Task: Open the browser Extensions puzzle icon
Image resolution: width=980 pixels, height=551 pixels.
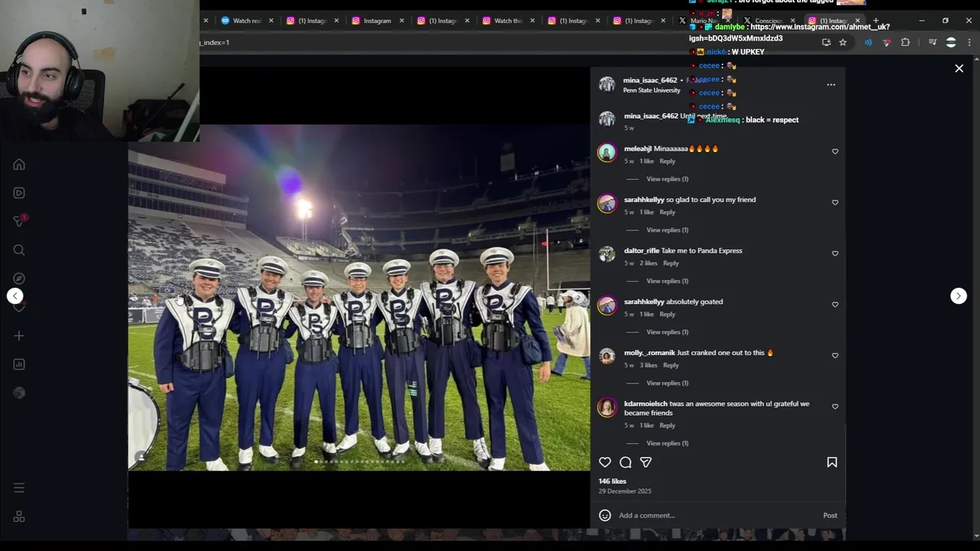Action: pyautogui.click(x=906, y=42)
